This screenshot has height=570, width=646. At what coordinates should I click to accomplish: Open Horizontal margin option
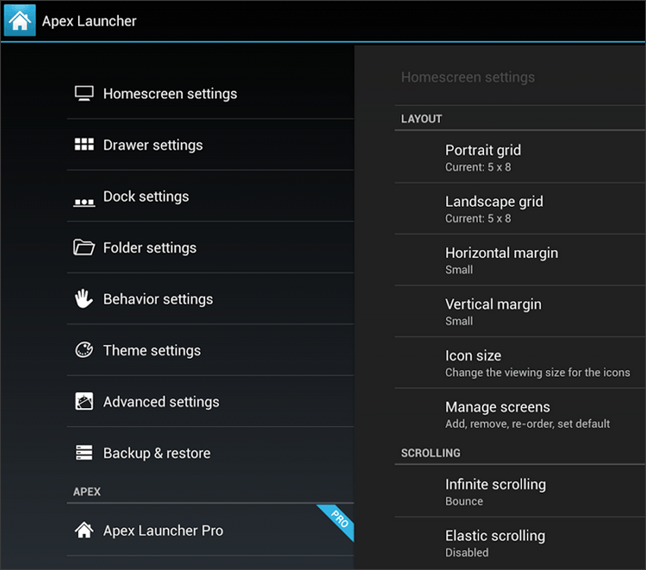point(520,260)
